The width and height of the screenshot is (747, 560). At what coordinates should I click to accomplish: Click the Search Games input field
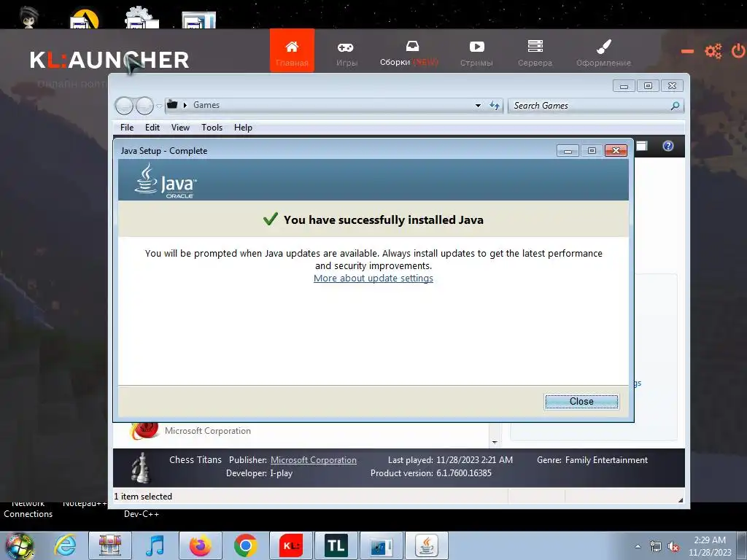[x=589, y=106]
